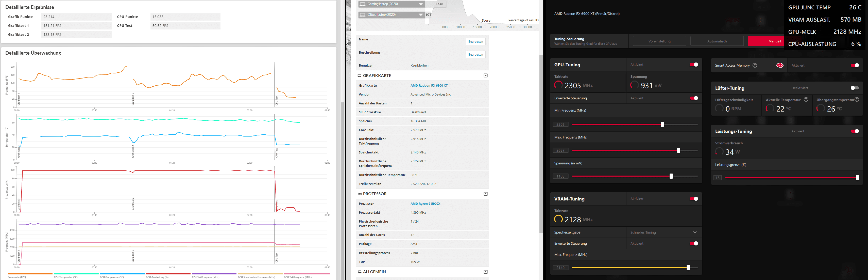This screenshot has height=280, width=868.
Task: Click the CPU Taktfrequenz (MHz) legend entry
Action: [x=214, y=276]
